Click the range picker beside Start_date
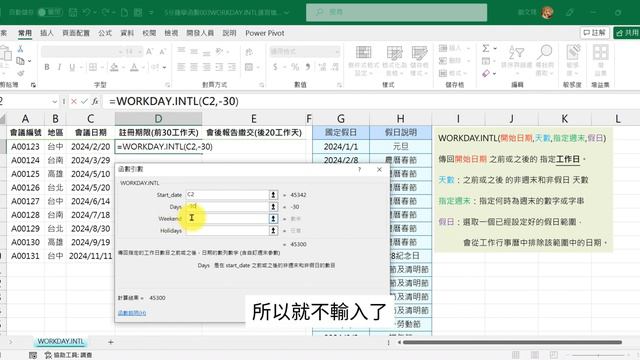640x360 pixels. [x=273, y=195]
